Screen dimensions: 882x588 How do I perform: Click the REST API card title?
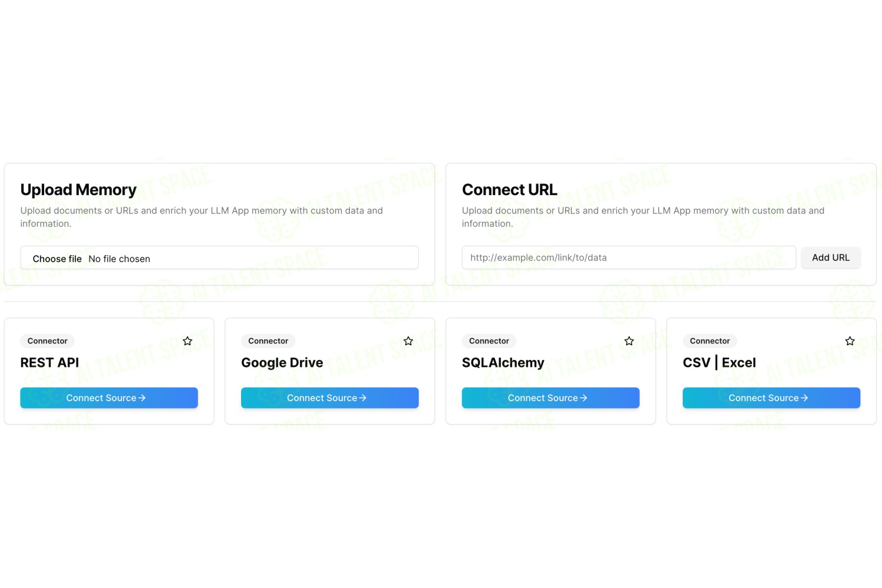tap(49, 363)
